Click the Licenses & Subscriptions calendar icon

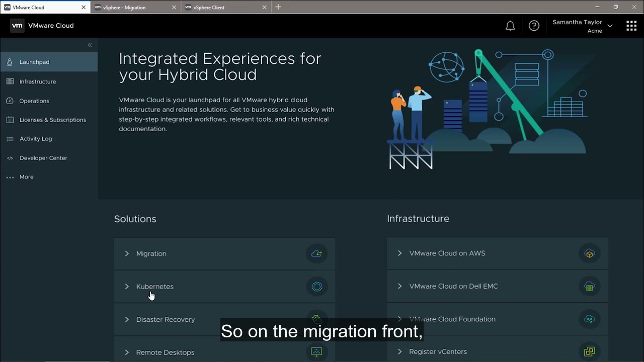(10, 120)
